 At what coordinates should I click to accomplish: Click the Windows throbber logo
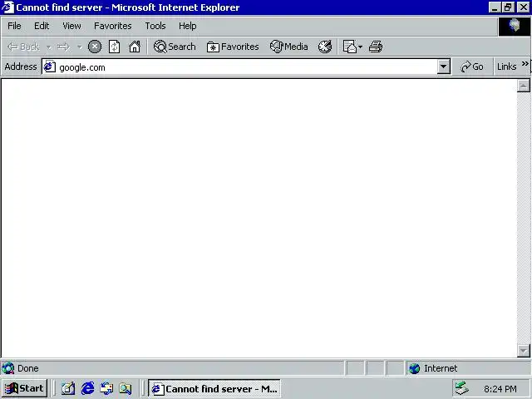(515, 26)
